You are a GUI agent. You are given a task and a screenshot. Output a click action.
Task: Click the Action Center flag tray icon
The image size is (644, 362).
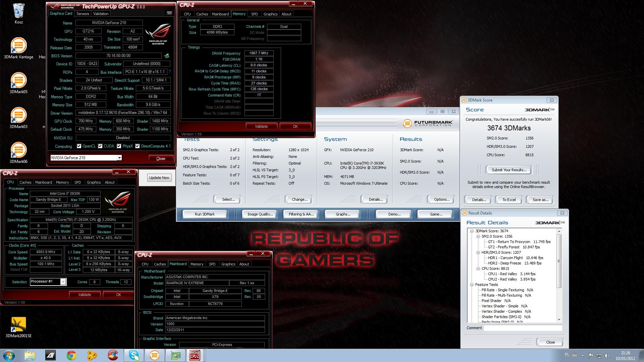point(591,355)
